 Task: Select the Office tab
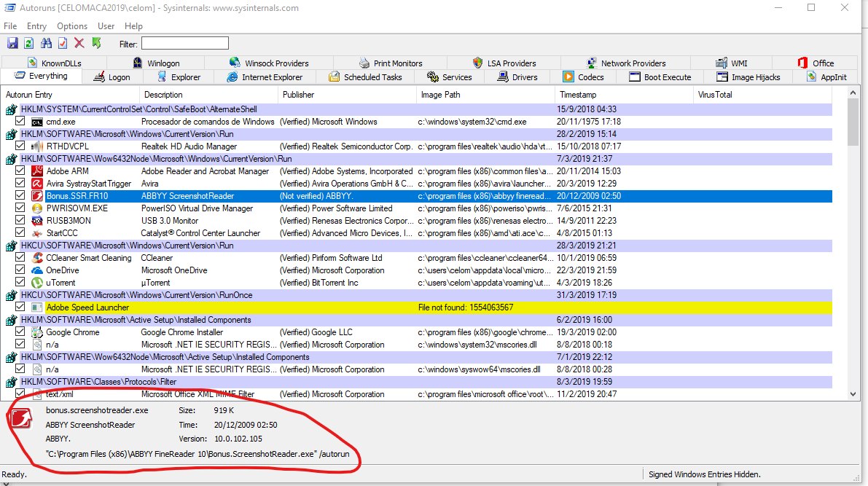816,63
